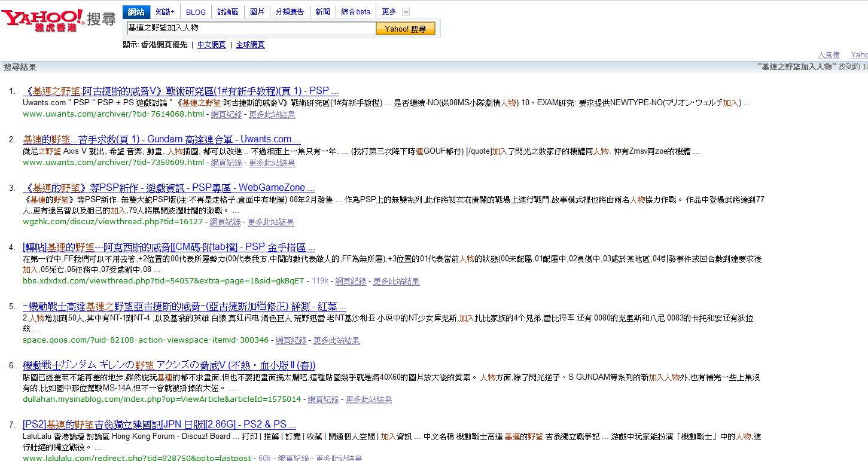Open the 綜合beta tab
Screen dimensions: 868x461
pyautogui.click(x=356, y=12)
